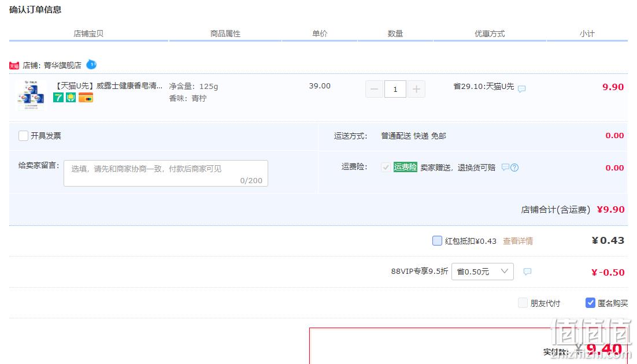Click the green 运费险 tag

point(405,167)
